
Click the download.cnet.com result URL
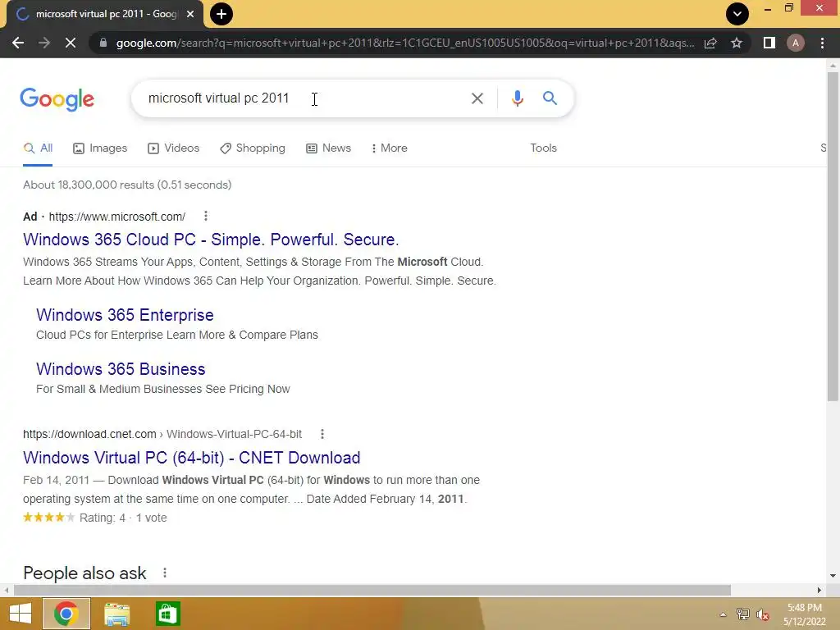click(162, 435)
